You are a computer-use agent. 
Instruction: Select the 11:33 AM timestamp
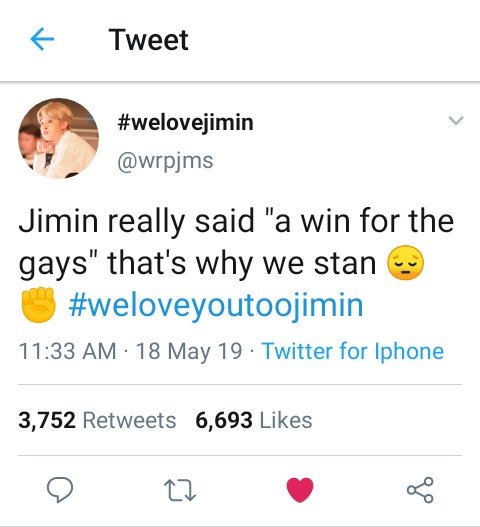click(x=68, y=351)
